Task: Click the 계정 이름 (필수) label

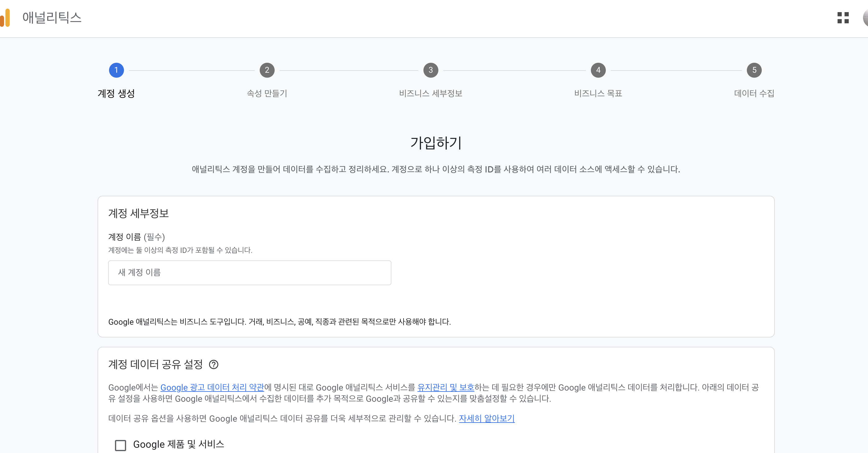Action: (136, 237)
